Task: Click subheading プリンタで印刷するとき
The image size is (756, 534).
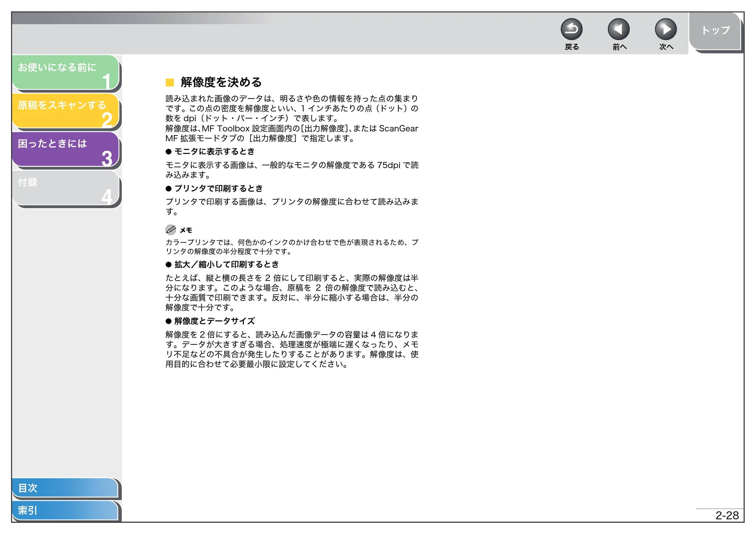Action: coord(218,188)
